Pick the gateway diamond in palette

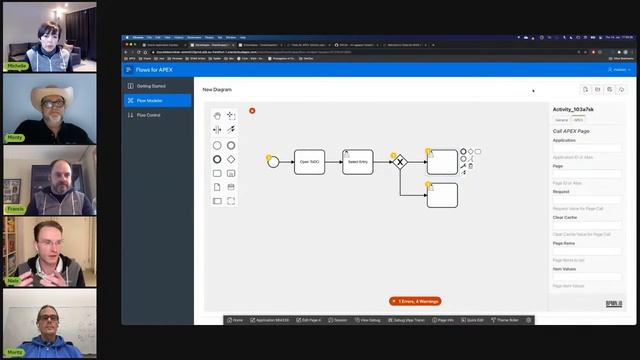231,159
